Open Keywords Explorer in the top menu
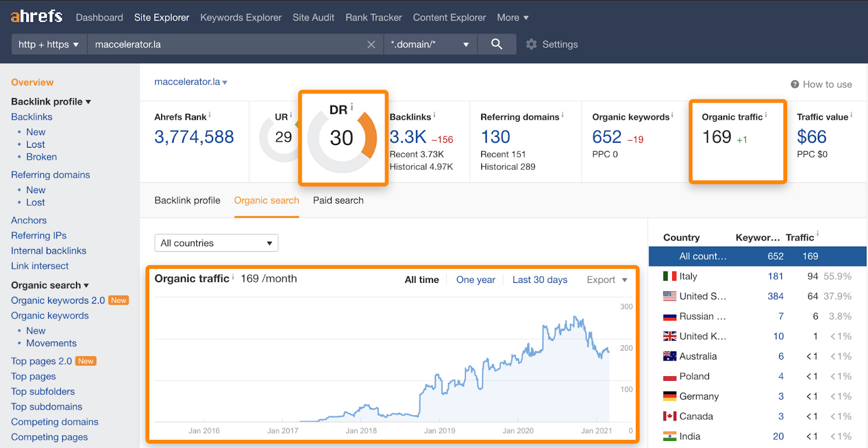Screen dimensions: 868x448 pyautogui.click(x=241, y=17)
